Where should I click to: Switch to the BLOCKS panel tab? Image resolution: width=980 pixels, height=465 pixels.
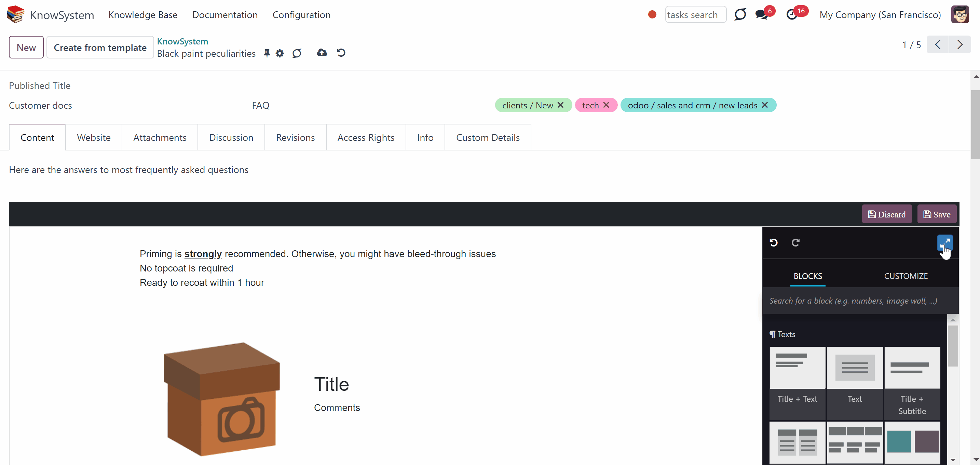pyautogui.click(x=808, y=276)
